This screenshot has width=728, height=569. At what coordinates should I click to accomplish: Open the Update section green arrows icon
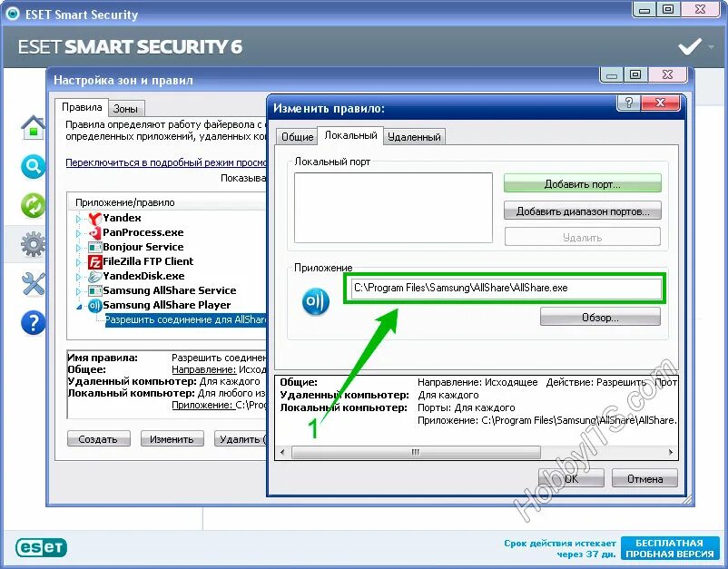pos(33,205)
